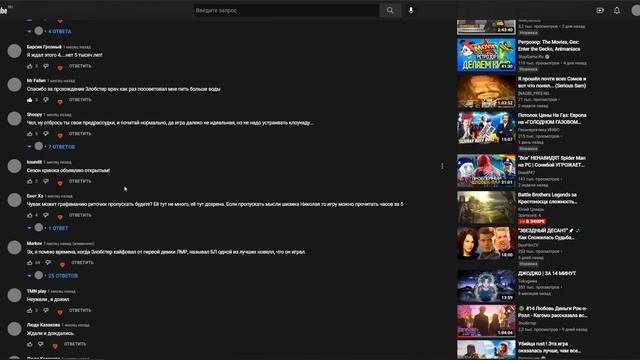
Task: Reply to the 'Чувак может графоманию' comment
Action: pyautogui.click(x=80, y=215)
